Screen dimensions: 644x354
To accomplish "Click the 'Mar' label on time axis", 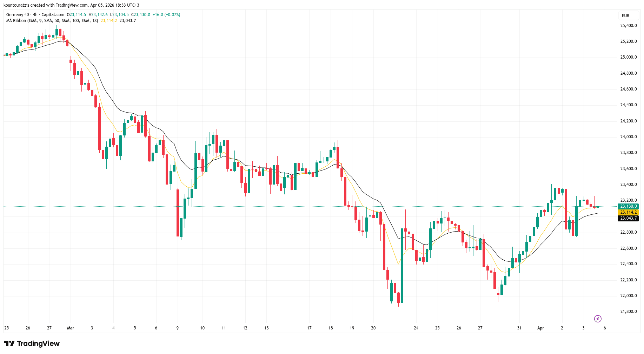I will click(x=71, y=328).
